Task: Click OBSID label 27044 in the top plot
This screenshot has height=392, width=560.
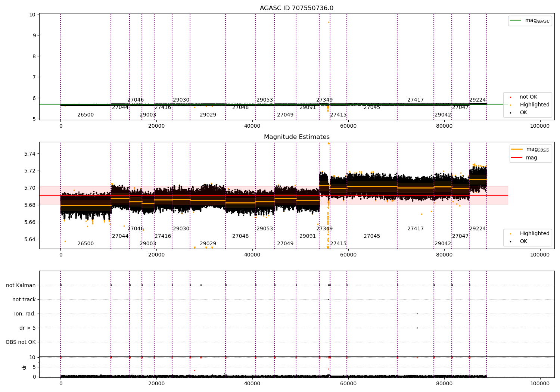Action: tap(120, 107)
